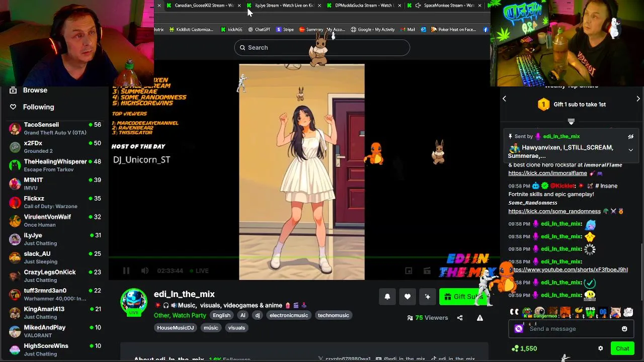Go to previous leaderboard slide arrow
This screenshot has height=362, width=644.
[504, 99]
